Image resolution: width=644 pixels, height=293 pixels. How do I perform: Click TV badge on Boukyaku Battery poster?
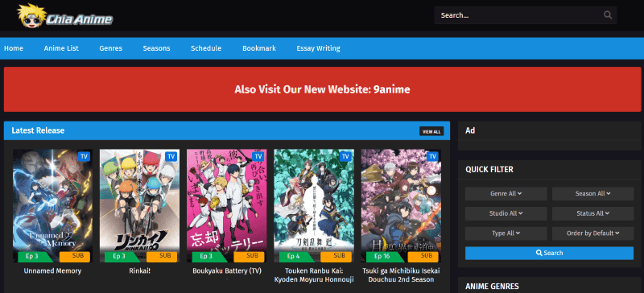258,156
